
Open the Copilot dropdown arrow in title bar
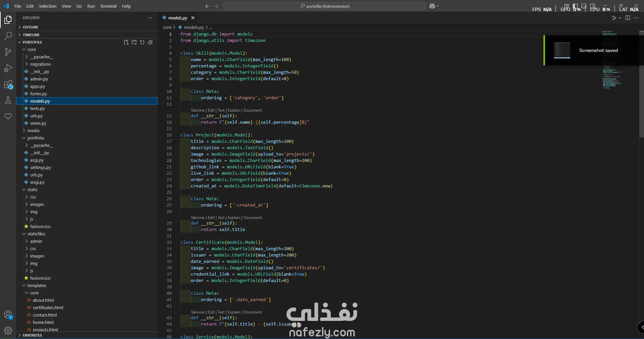tap(438, 6)
